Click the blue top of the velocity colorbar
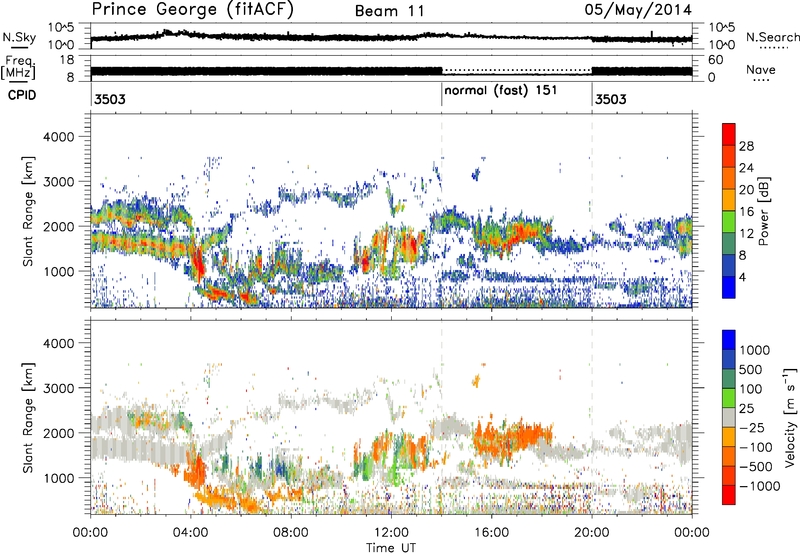 click(x=729, y=340)
